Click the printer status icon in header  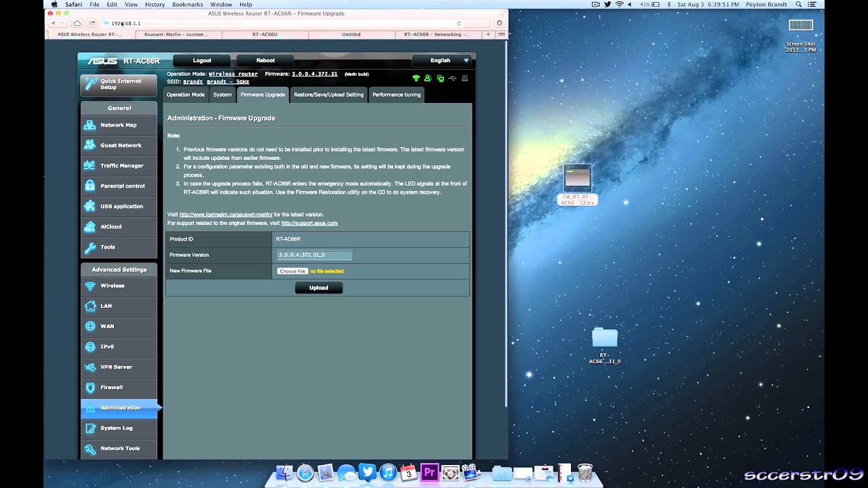[x=465, y=79]
